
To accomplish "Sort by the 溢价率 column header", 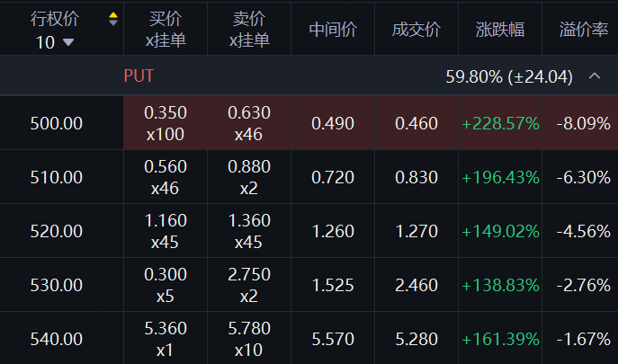I will click(584, 30).
